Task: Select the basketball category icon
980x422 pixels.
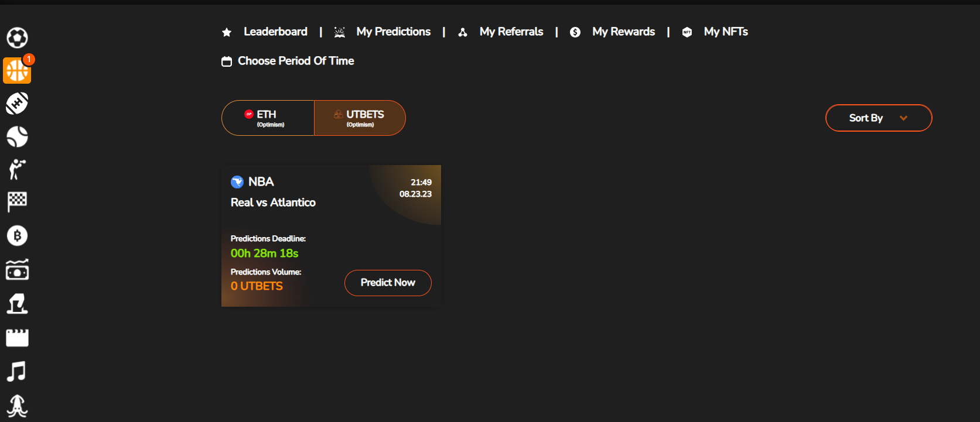Action: (17, 71)
